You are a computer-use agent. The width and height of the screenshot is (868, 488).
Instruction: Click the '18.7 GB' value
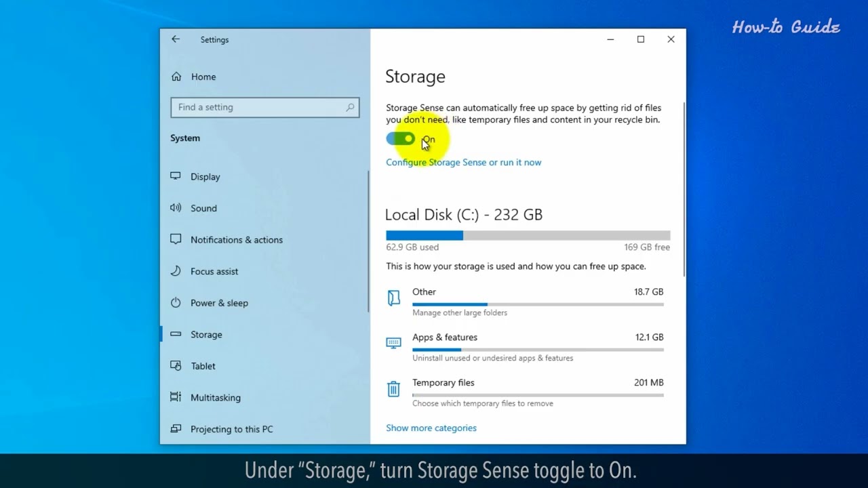click(x=649, y=291)
